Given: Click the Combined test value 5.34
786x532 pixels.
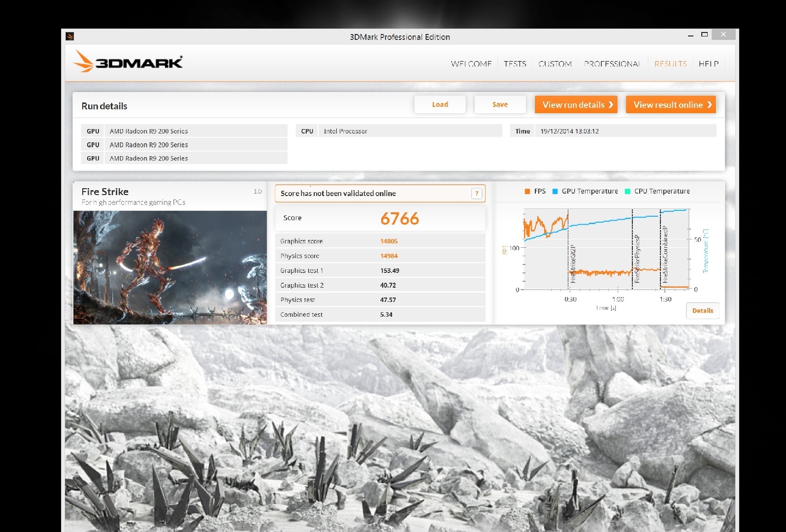Looking at the screenshot, I should (387, 314).
